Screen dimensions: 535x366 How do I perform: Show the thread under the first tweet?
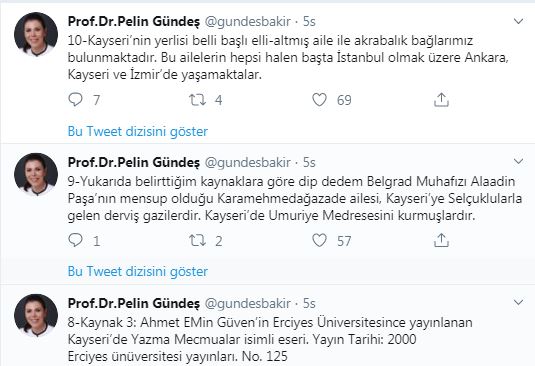tap(138, 131)
